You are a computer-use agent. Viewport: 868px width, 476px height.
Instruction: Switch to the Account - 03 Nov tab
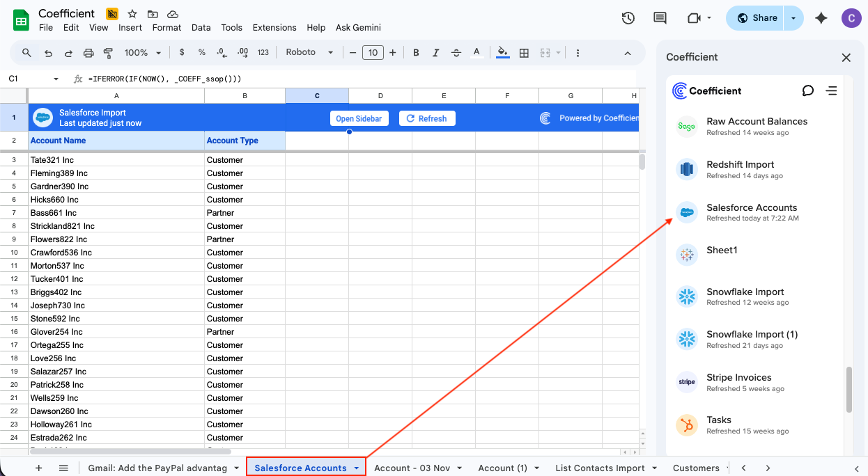point(412,468)
